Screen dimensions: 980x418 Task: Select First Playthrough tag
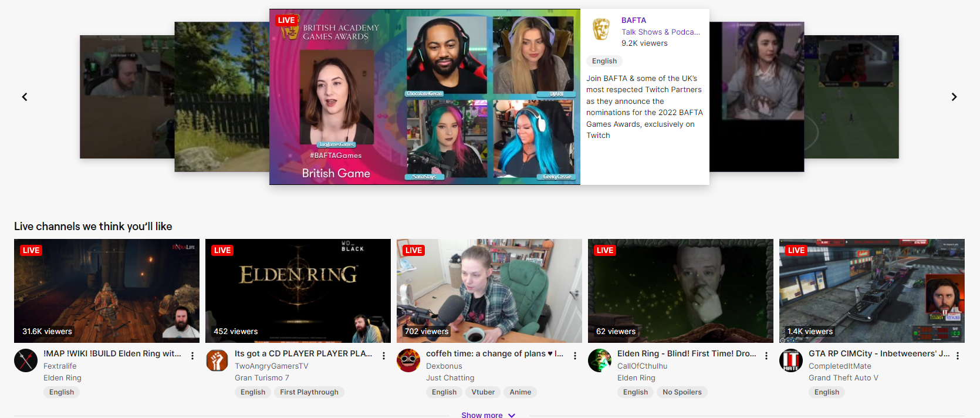(x=309, y=392)
